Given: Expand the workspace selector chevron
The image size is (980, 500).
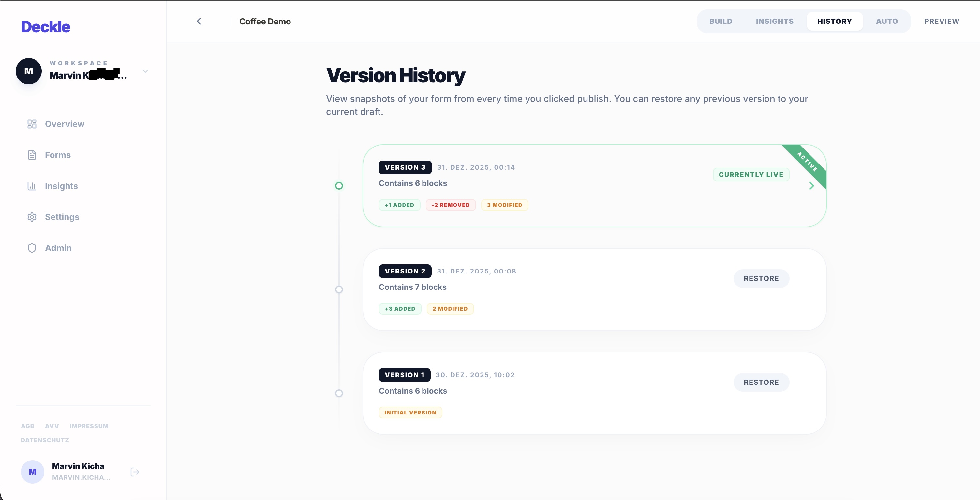Looking at the screenshot, I should (146, 71).
